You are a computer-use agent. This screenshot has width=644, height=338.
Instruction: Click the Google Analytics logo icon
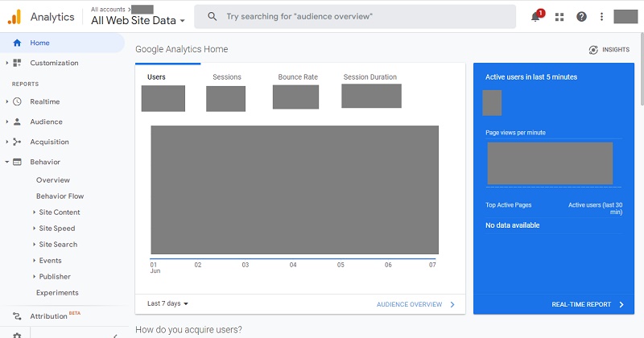pyautogui.click(x=14, y=17)
